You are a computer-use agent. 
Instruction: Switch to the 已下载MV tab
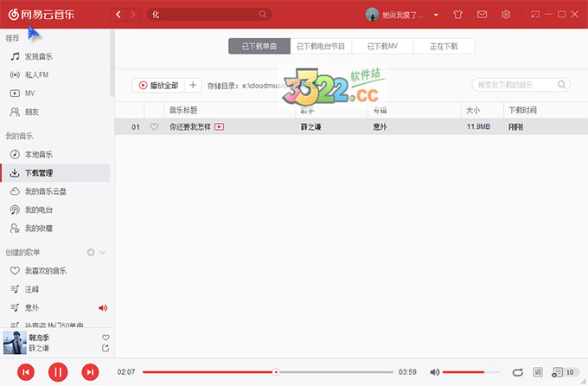tap(382, 47)
